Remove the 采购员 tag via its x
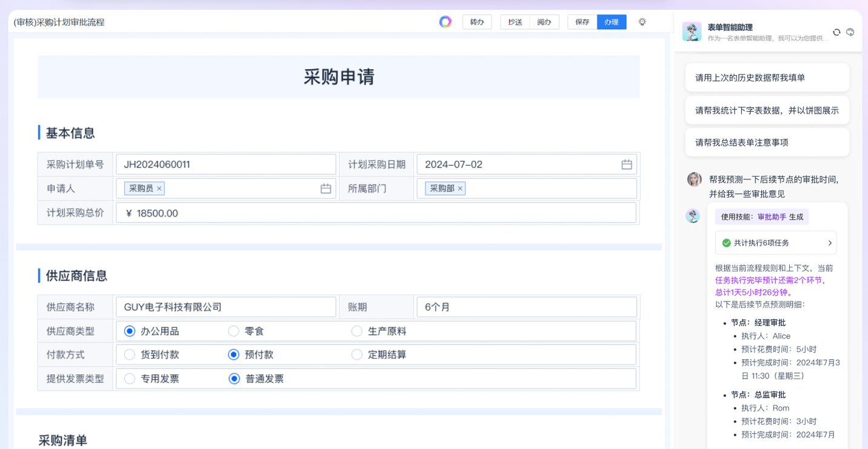 tap(159, 189)
